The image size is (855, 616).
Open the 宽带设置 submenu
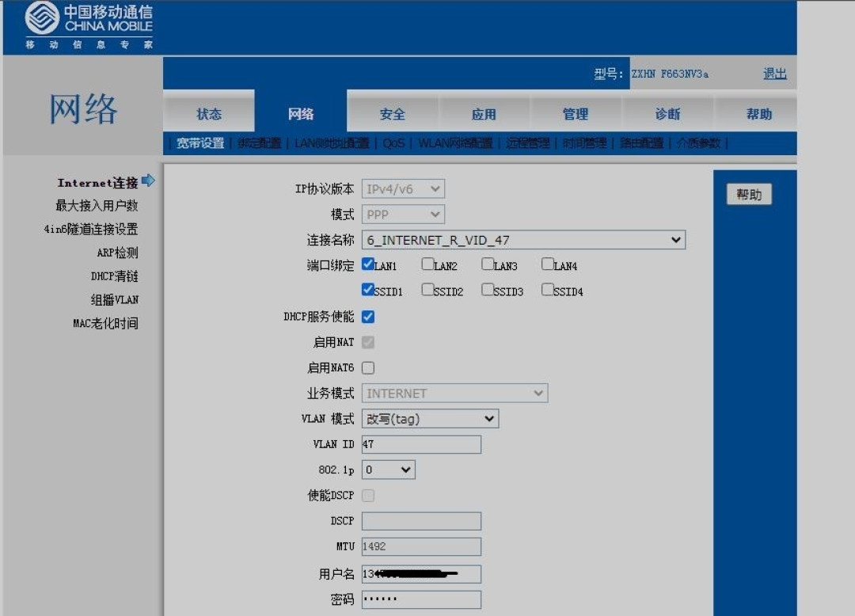[200, 143]
